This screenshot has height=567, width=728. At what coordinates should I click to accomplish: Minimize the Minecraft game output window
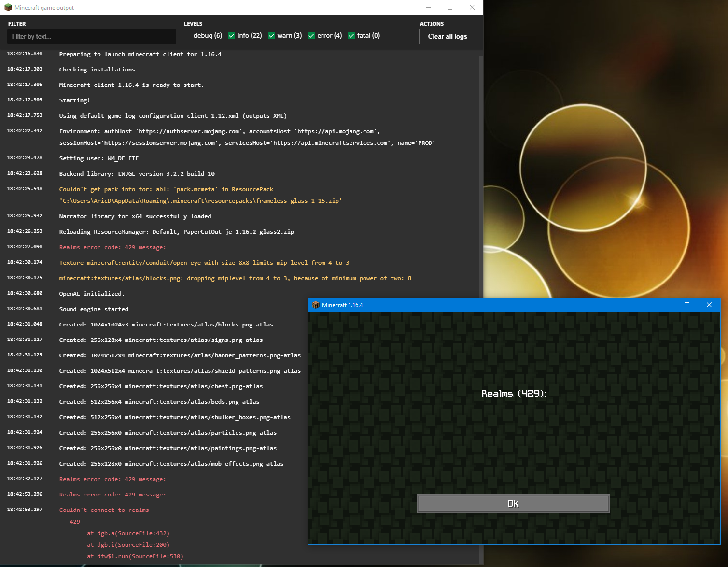(428, 8)
